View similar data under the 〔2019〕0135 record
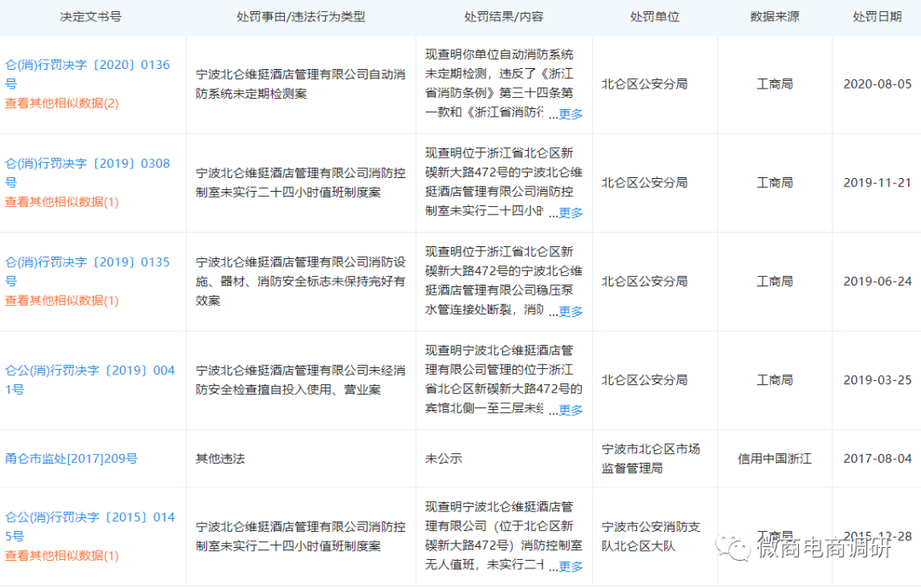Screen dimensions: 921x588 tap(62, 301)
